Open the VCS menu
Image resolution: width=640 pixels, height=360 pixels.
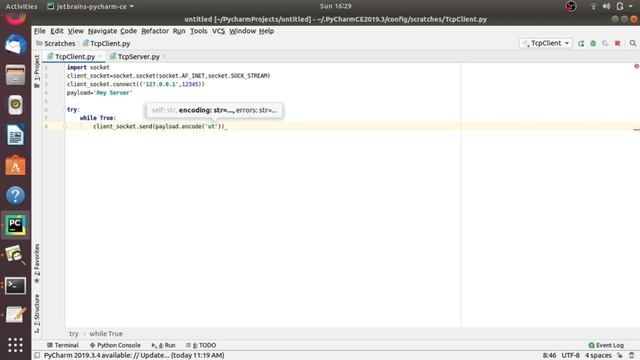coord(218,31)
